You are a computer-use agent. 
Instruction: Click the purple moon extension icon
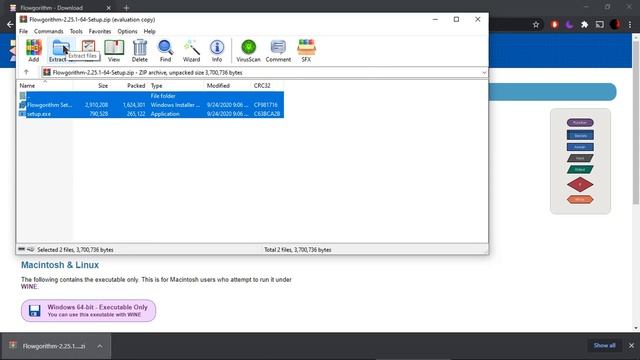click(x=569, y=24)
